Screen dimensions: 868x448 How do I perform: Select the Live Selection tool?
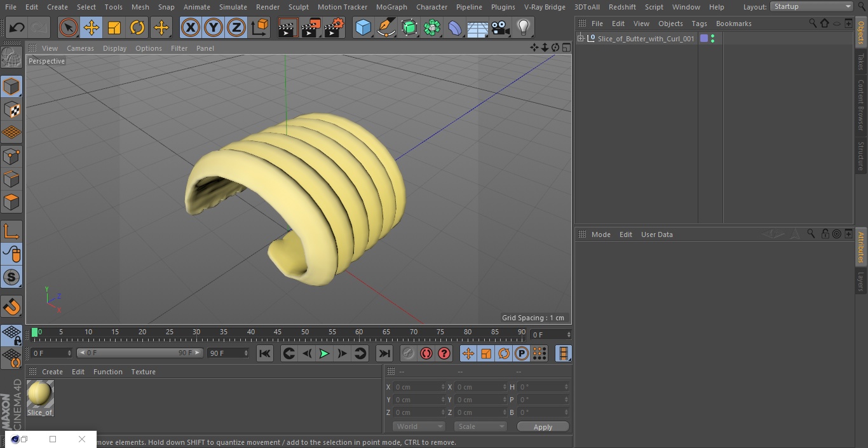tap(68, 28)
